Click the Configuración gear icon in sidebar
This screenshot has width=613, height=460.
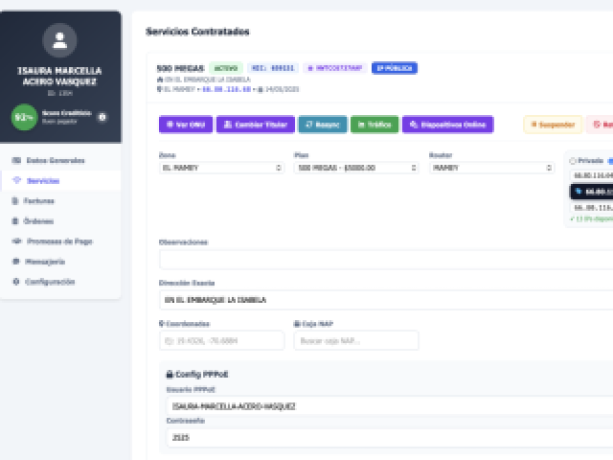click(16, 281)
